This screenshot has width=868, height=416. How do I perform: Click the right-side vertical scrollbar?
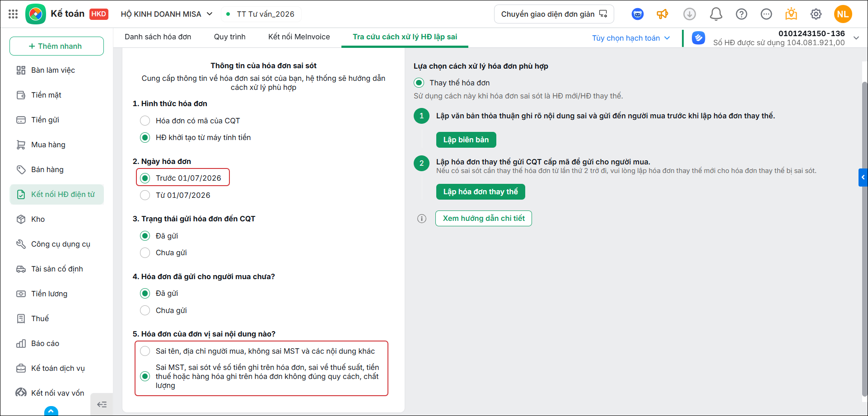pyautogui.click(x=864, y=239)
